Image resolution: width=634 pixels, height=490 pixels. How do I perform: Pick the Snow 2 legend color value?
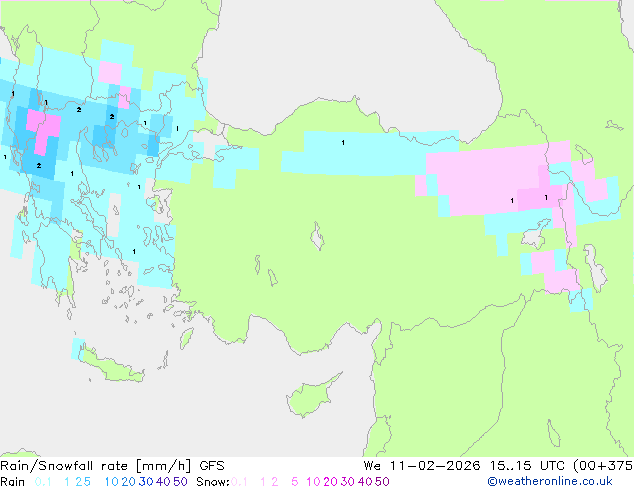(x=275, y=482)
